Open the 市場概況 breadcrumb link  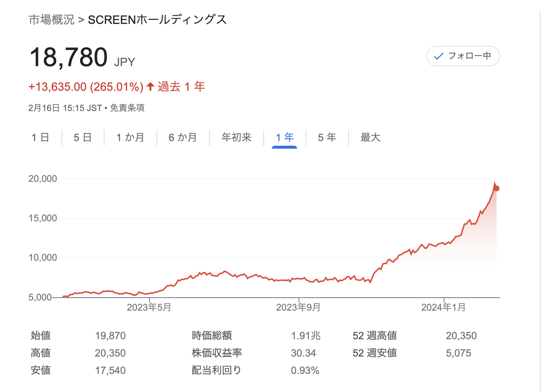[52, 20]
